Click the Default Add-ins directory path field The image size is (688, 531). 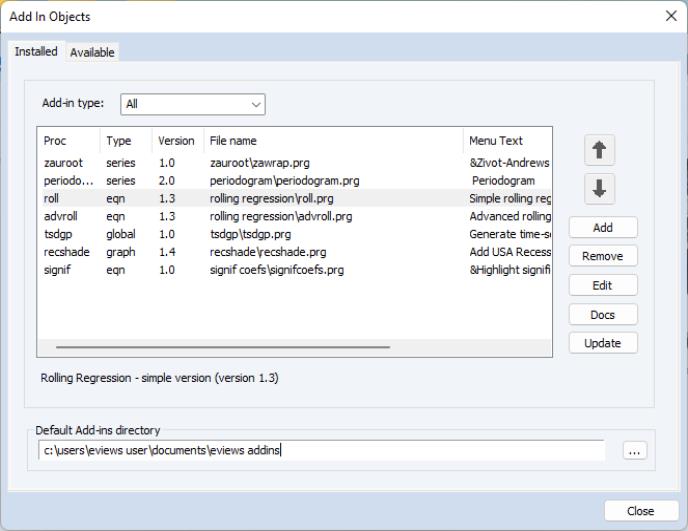pos(323,451)
